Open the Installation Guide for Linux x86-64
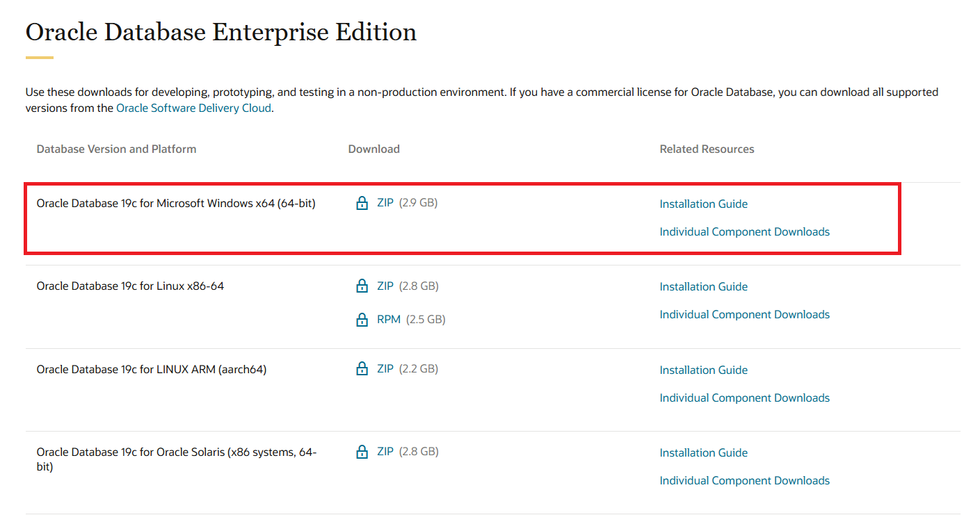Screen dimensions: 980x515 (x=704, y=286)
